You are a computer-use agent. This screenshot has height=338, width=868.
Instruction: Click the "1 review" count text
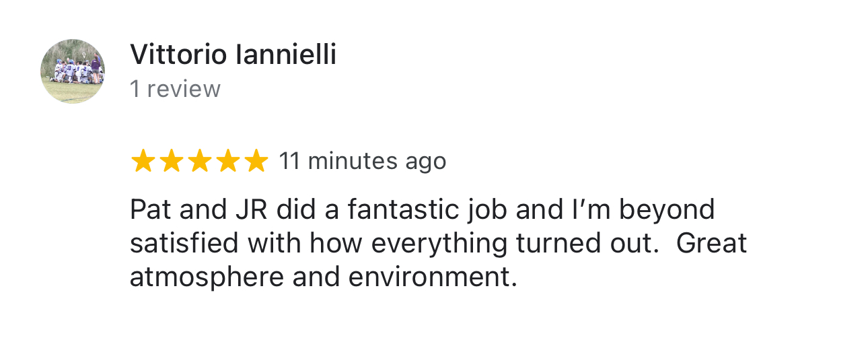coord(175,89)
